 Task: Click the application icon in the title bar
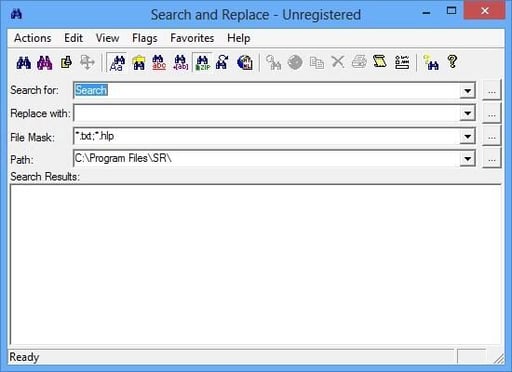coord(17,14)
